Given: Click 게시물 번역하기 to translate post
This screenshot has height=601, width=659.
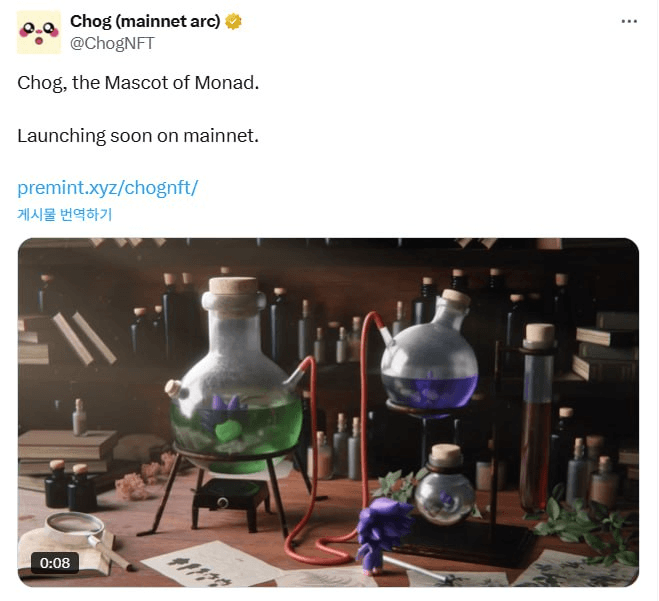Looking at the screenshot, I should 64,214.
